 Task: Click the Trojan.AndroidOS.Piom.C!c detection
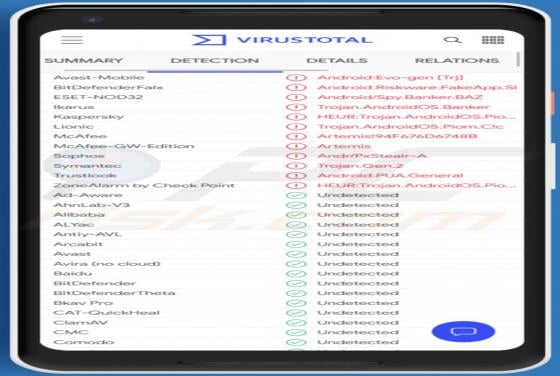[x=410, y=127]
